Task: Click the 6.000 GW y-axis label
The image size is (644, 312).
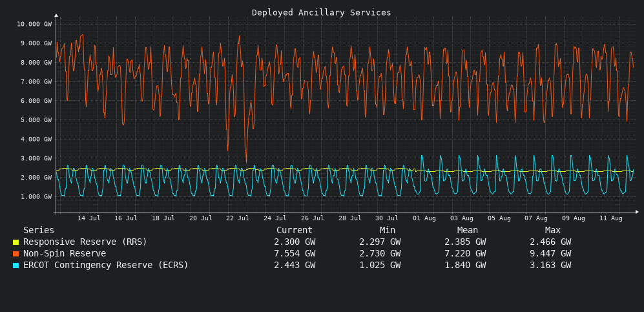Action: tap(36, 101)
